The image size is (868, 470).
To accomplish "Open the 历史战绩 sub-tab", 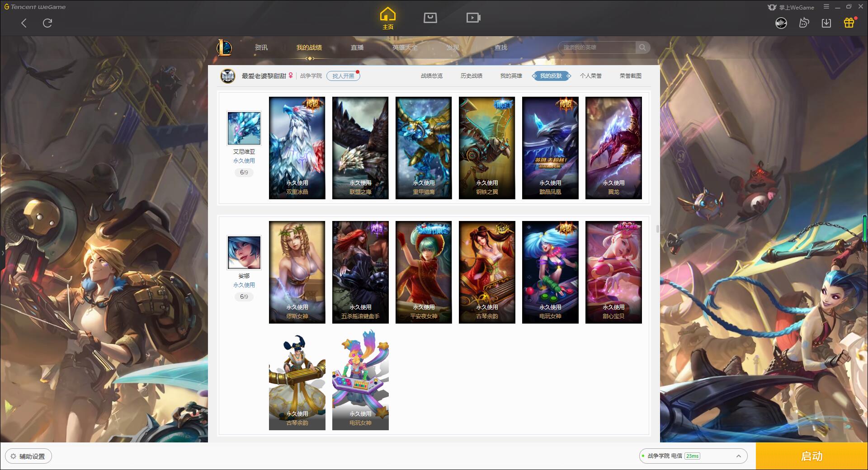I will pyautogui.click(x=472, y=76).
